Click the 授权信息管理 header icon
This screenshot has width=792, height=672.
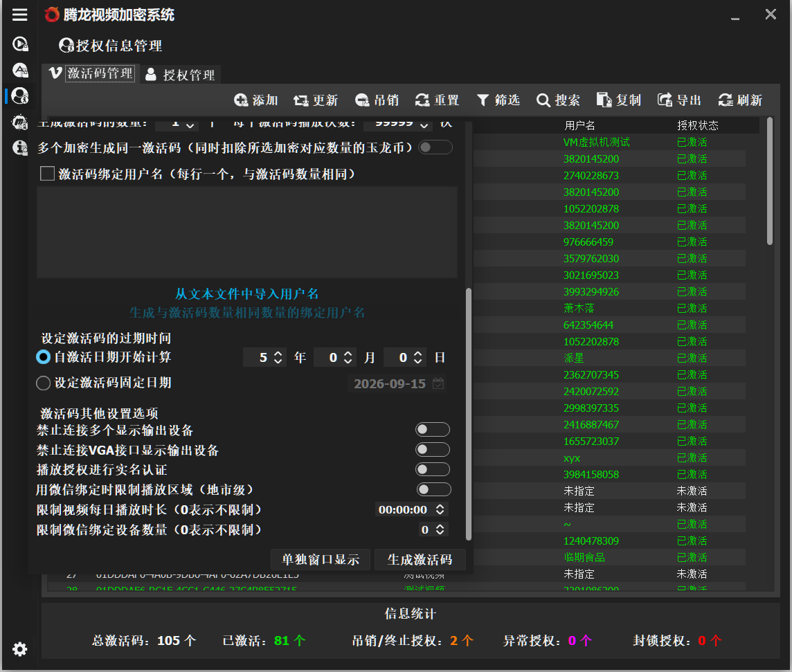[66, 46]
